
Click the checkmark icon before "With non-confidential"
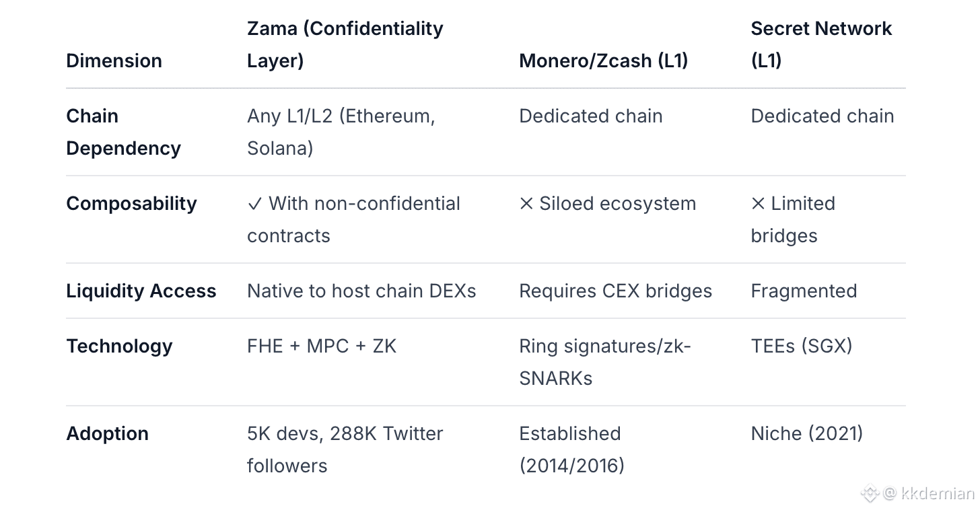[254, 204]
